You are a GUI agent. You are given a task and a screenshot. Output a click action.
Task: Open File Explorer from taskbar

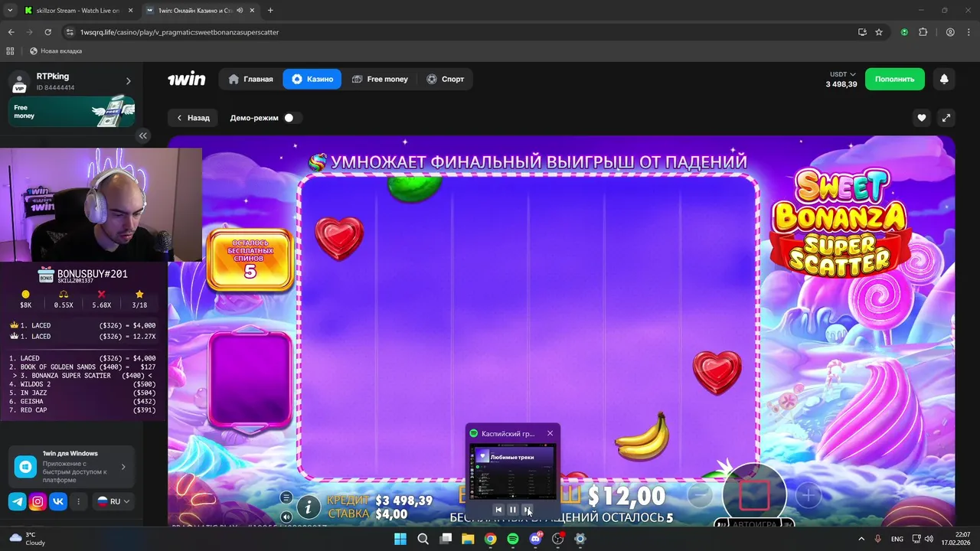point(468,539)
